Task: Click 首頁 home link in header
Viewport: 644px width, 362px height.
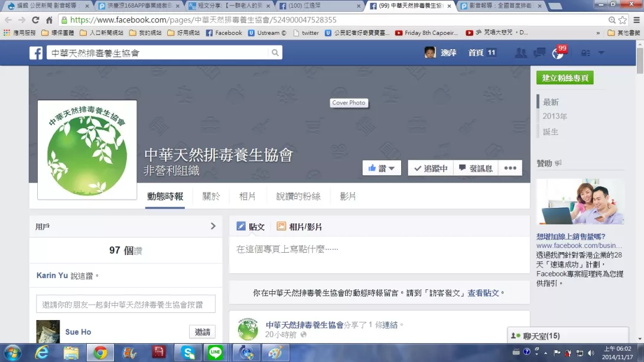Action: tap(476, 53)
